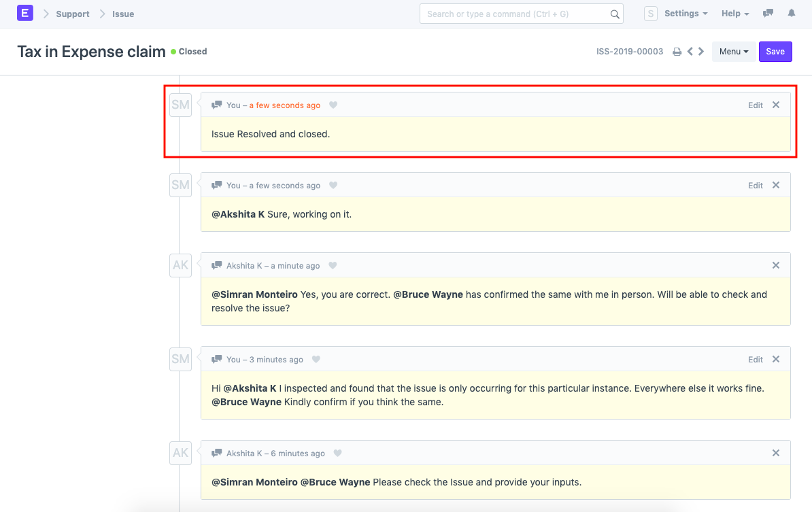The image size is (812, 512).
Task: Navigate to Support breadcrumb
Action: click(x=73, y=14)
